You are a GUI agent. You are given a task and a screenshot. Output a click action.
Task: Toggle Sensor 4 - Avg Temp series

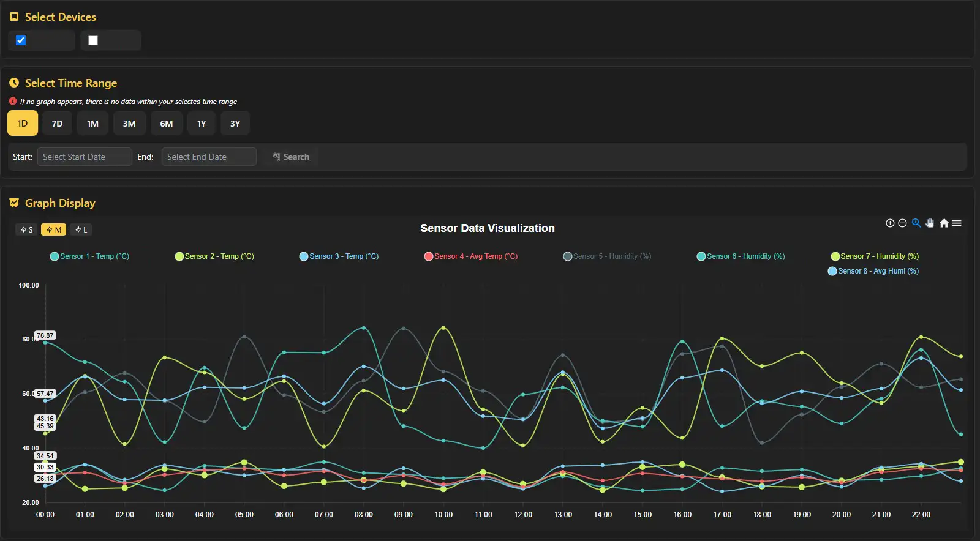(471, 256)
